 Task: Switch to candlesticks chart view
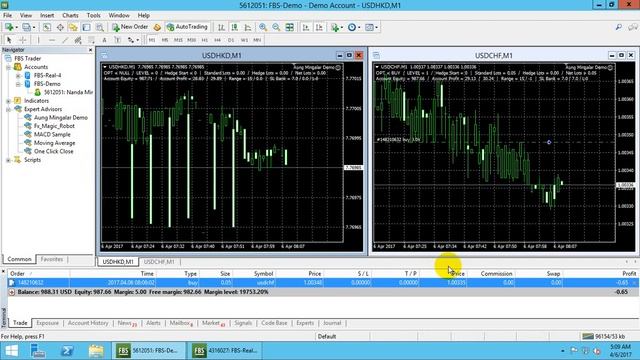[x=234, y=27]
